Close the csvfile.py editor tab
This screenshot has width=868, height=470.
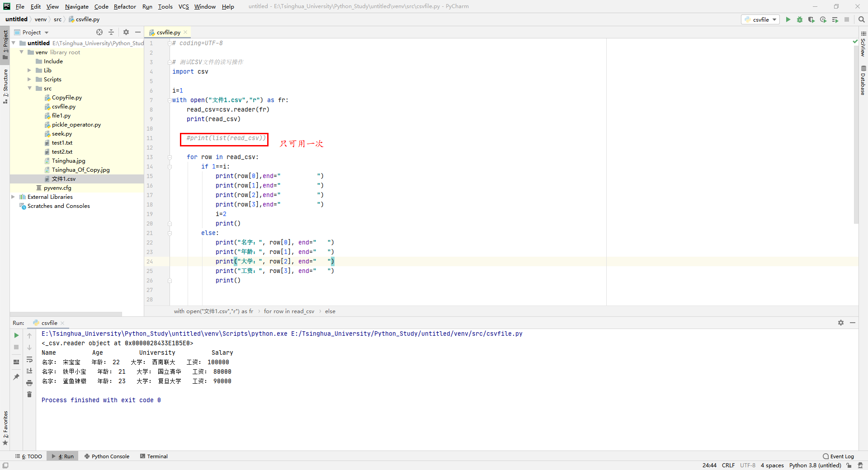[x=185, y=32]
